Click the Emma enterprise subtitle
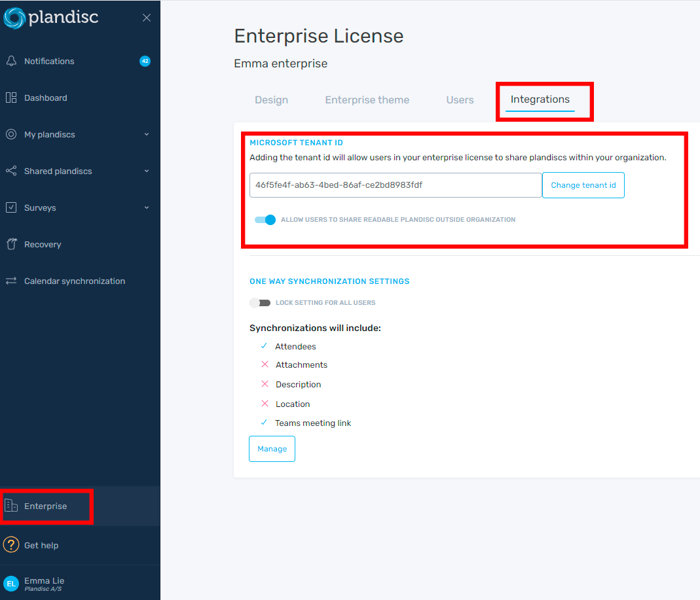 tap(281, 63)
